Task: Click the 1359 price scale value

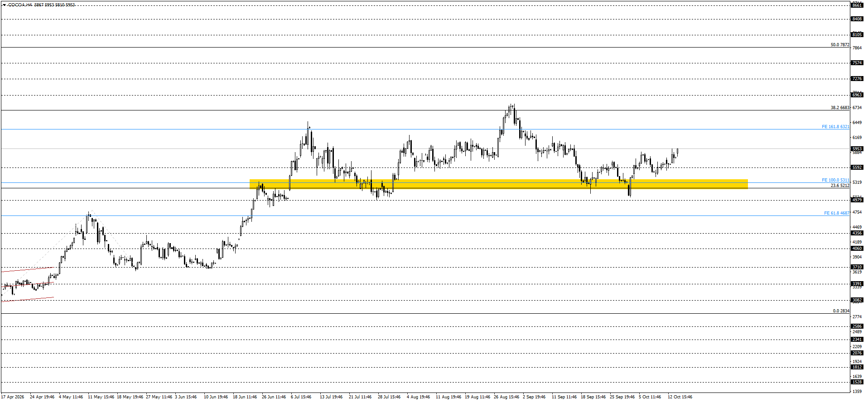Action: pos(857,391)
